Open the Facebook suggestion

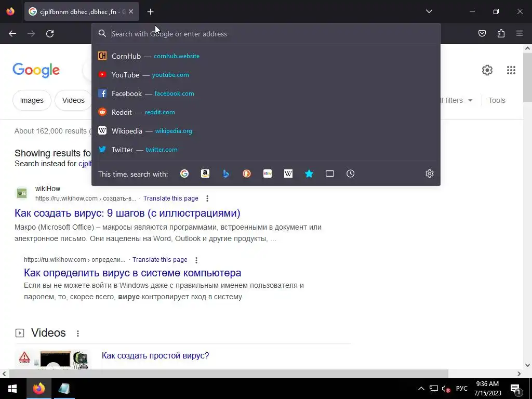(x=266, y=94)
